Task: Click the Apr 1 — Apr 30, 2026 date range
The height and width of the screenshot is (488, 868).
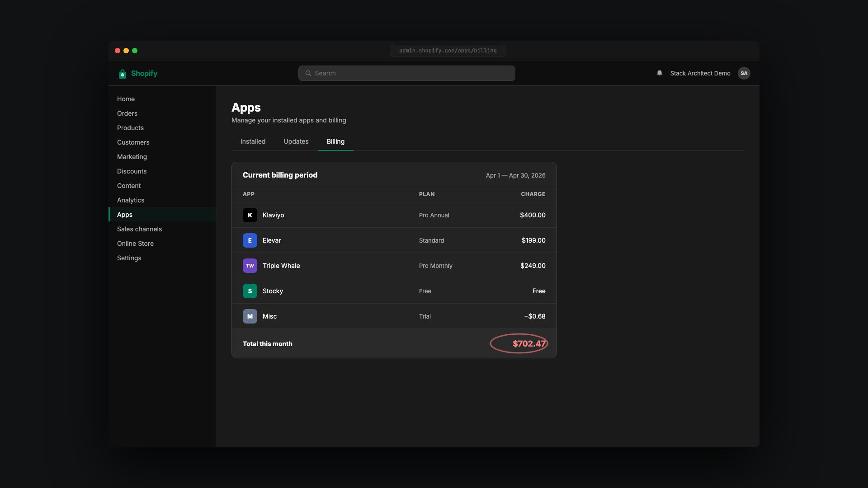Action: point(515,175)
